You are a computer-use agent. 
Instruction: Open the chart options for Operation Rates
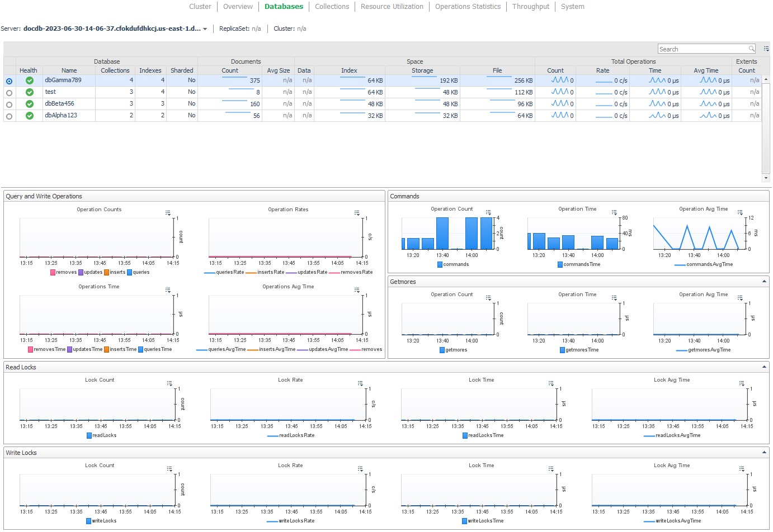357,212
